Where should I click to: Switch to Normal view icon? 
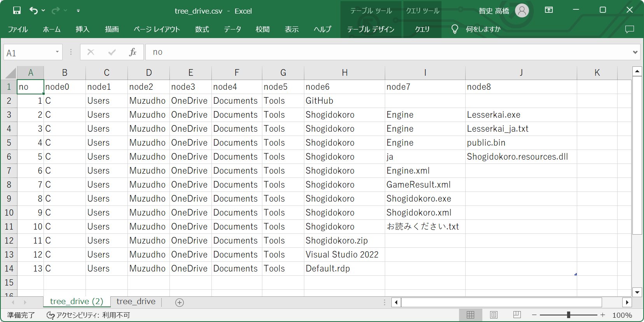(470, 315)
